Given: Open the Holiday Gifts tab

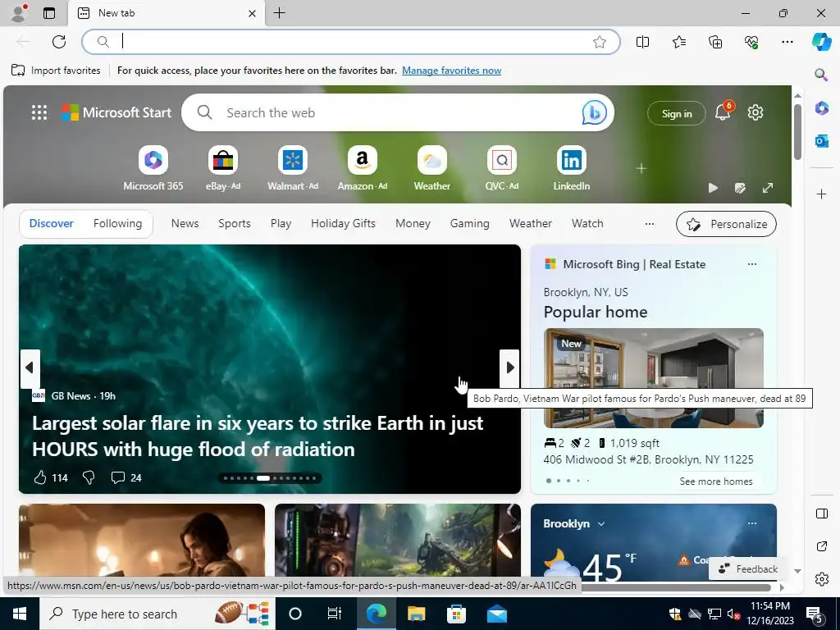Looking at the screenshot, I should pos(343,223).
